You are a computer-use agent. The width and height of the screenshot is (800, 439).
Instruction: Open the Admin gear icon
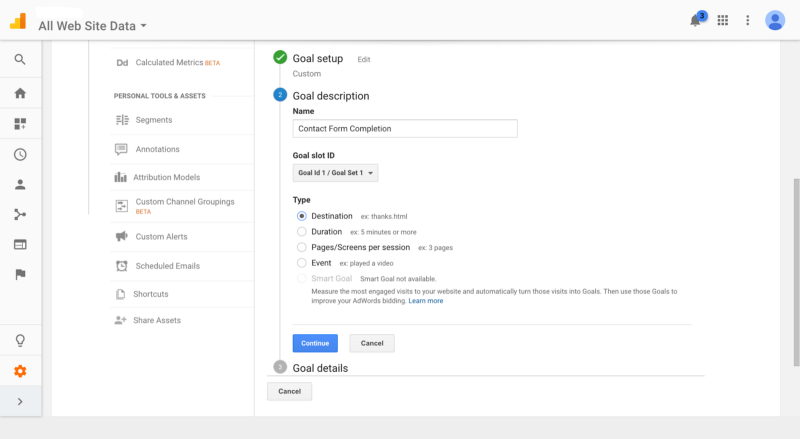click(20, 371)
